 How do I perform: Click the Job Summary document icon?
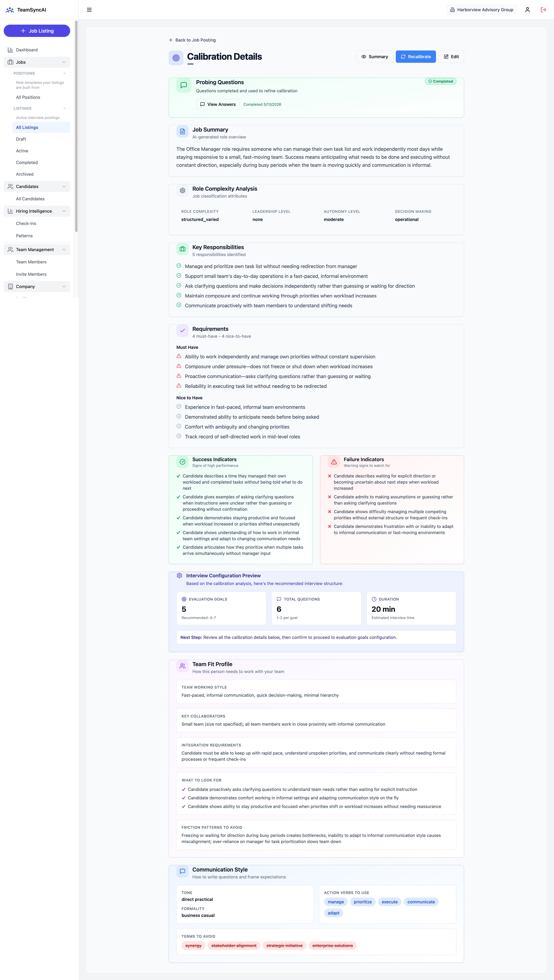(x=183, y=132)
